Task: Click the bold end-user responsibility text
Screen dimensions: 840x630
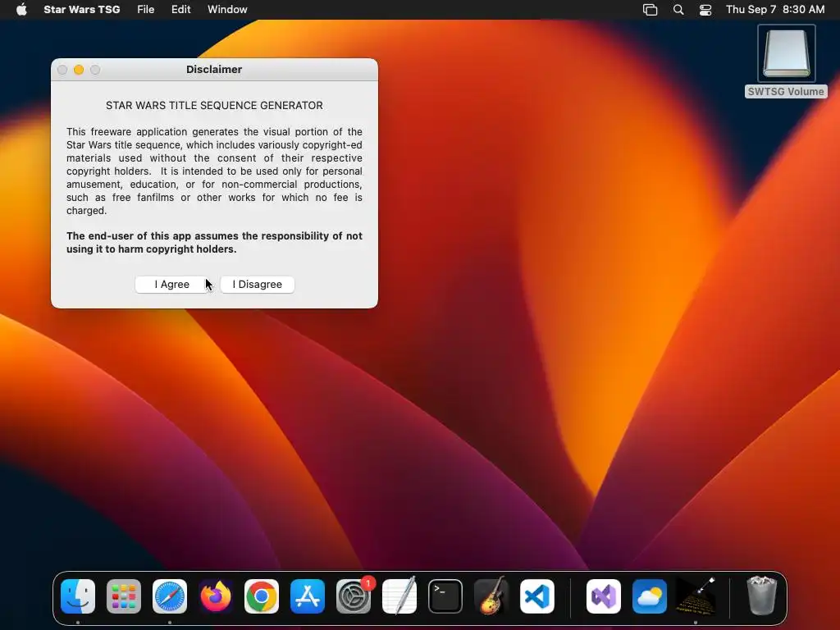Action: pyautogui.click(x=214, y=243)
